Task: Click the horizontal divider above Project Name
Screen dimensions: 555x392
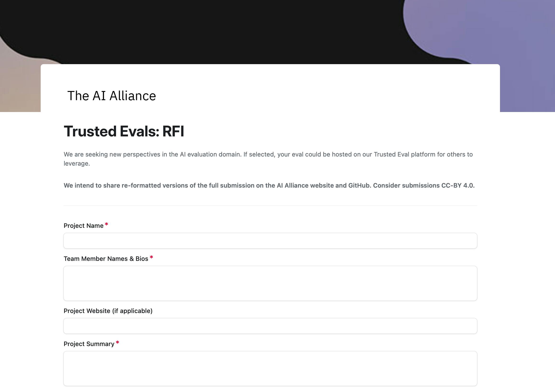Action: [x=270, y=206]
